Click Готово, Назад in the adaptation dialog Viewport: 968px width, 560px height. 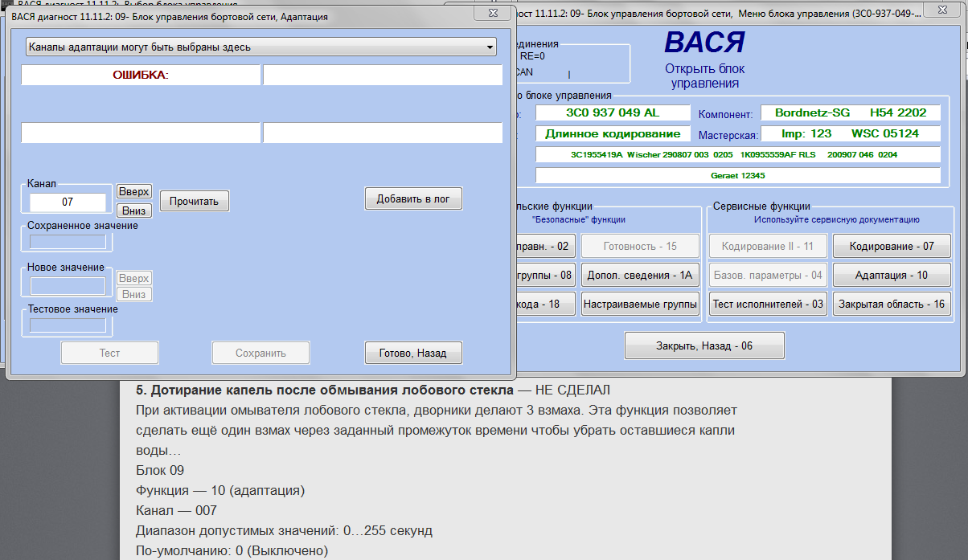413,352
